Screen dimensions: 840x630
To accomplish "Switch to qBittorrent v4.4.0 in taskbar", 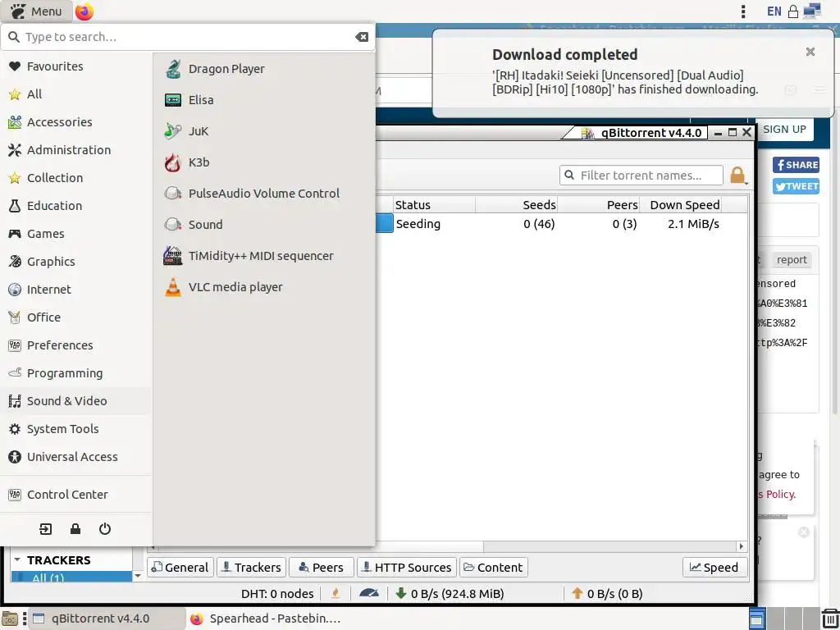I will (x=106, y=619).
